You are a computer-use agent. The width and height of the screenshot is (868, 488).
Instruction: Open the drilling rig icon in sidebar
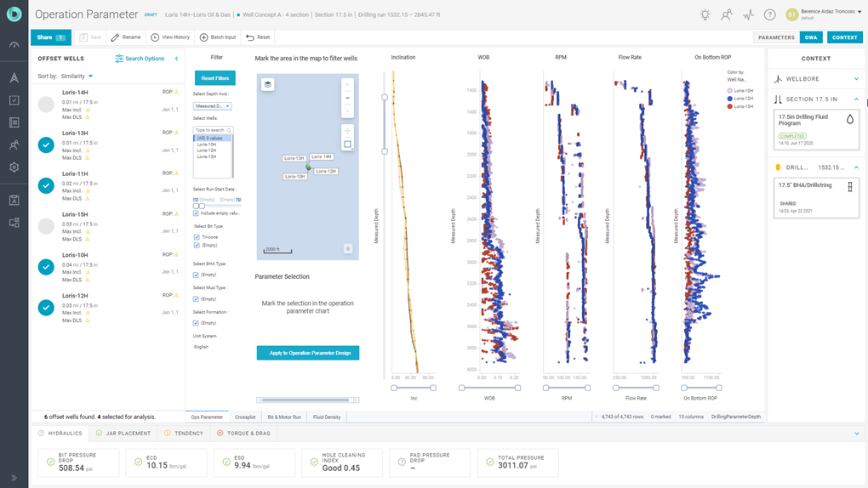14,78
